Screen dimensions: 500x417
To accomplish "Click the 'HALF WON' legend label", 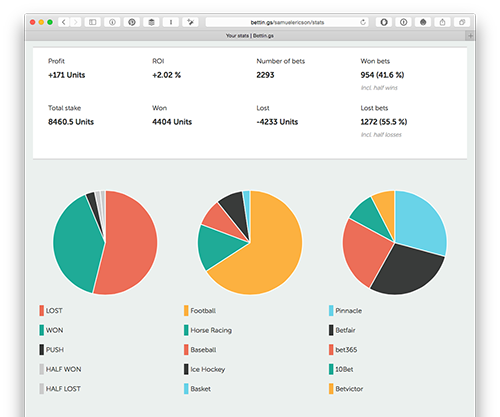I will (x=63, y=369).
